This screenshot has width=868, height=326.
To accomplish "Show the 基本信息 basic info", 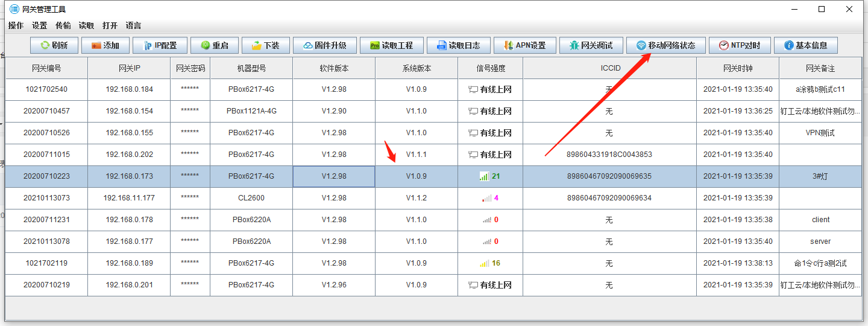I will (x=805, y=45).
